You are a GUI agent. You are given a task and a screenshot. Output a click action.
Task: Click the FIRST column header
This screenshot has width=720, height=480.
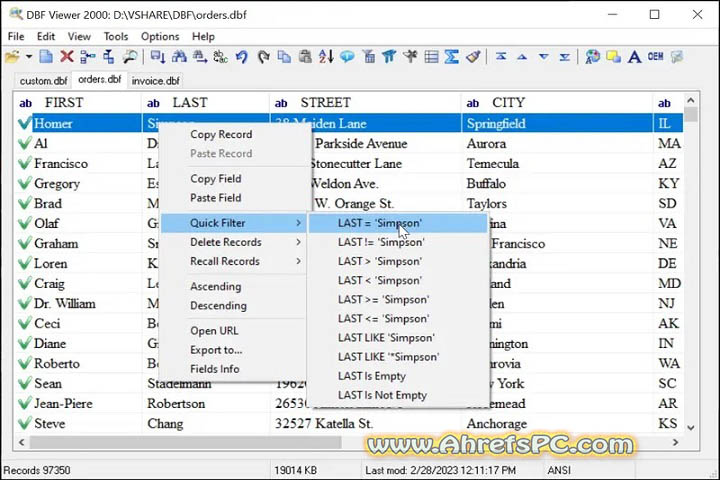(x=78, y=103)
